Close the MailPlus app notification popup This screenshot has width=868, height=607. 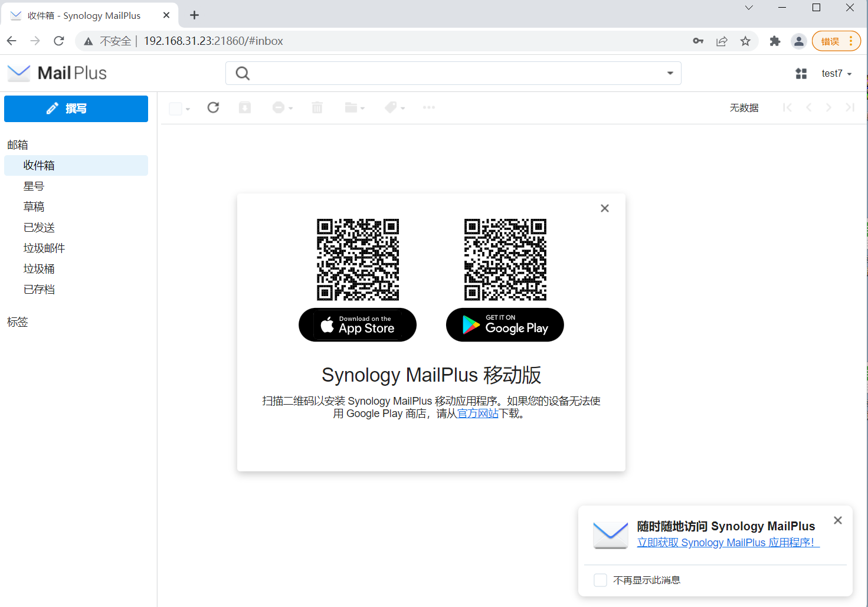pyautogui.click(x=838, y=520)
